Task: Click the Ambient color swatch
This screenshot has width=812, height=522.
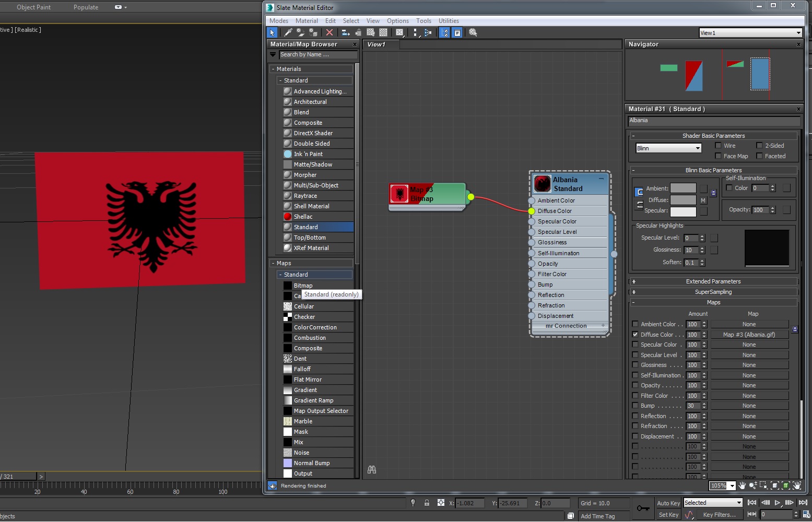Action: [x=683, y=188]
